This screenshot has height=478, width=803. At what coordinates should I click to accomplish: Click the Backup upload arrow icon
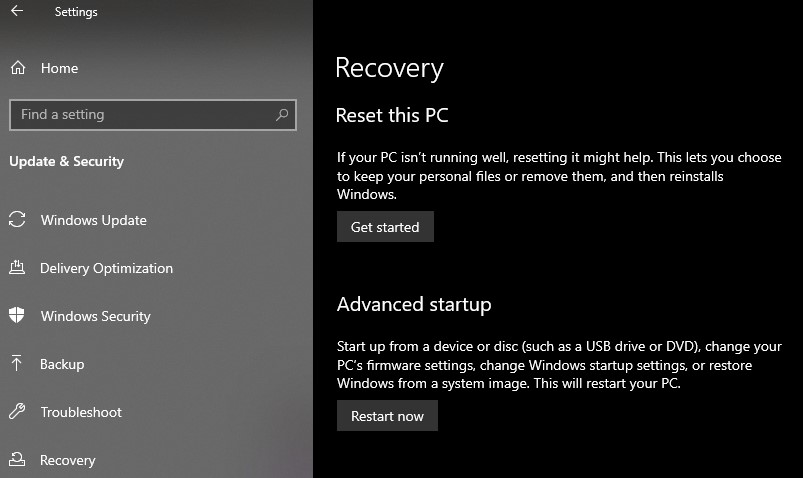17,364
